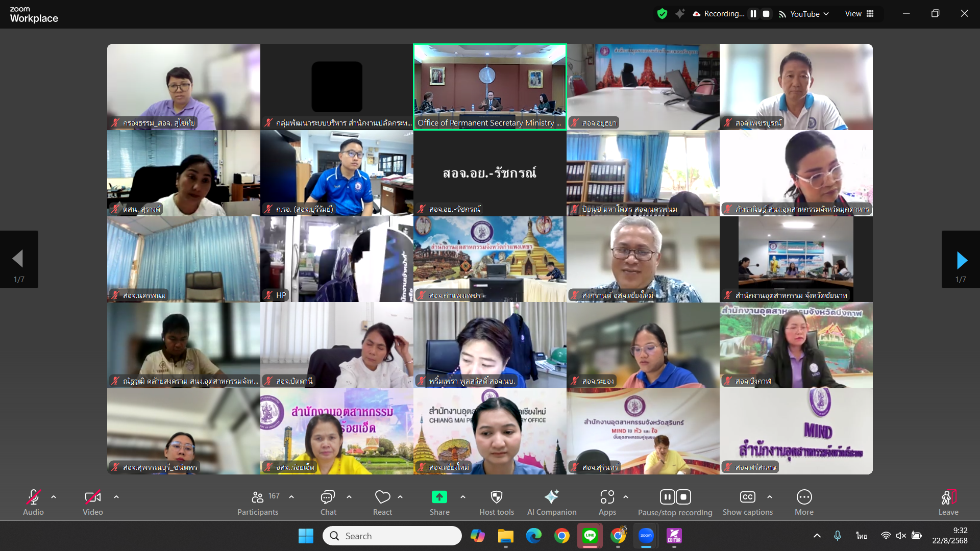Open the Participants panel icon
Image resolution: width=980 pixels, height=551 pixels.
pyautogui.click(x=258, y=497)
